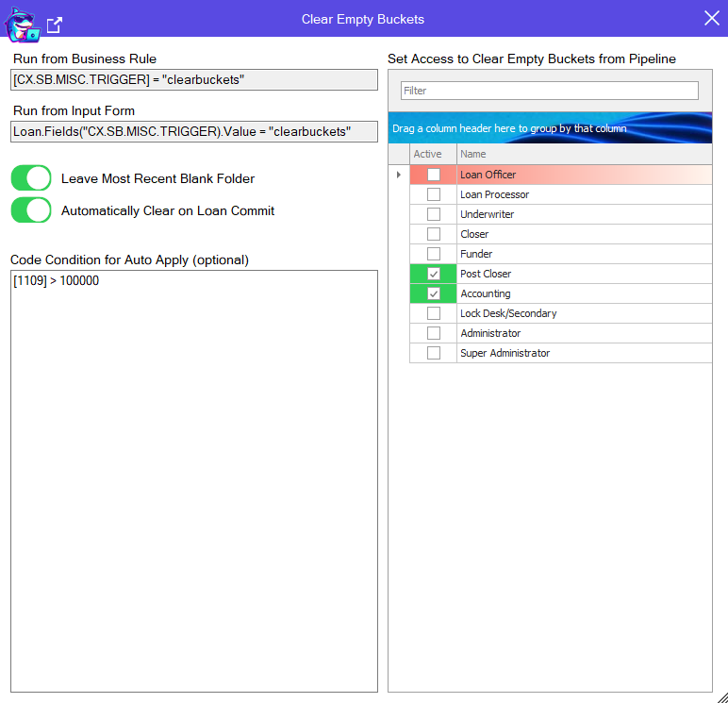Click the mascot app logo icon
This screenshot has height=703, width=728.
tap(21, 23)
